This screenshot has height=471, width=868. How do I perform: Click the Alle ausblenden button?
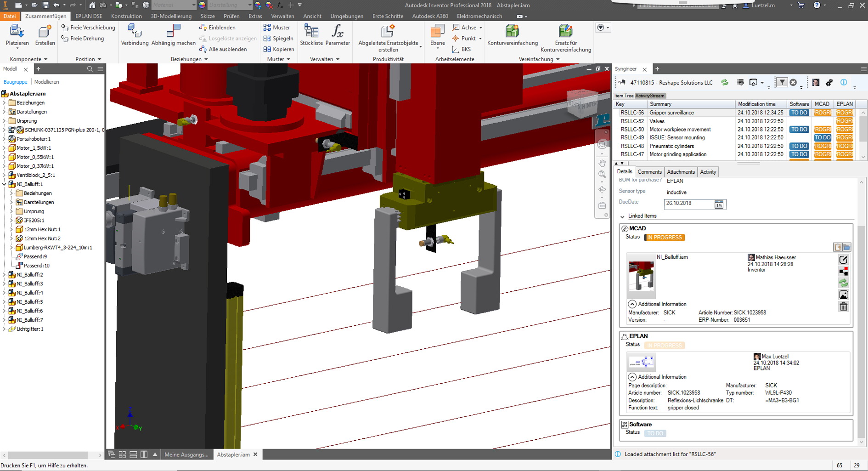point(227,49)
